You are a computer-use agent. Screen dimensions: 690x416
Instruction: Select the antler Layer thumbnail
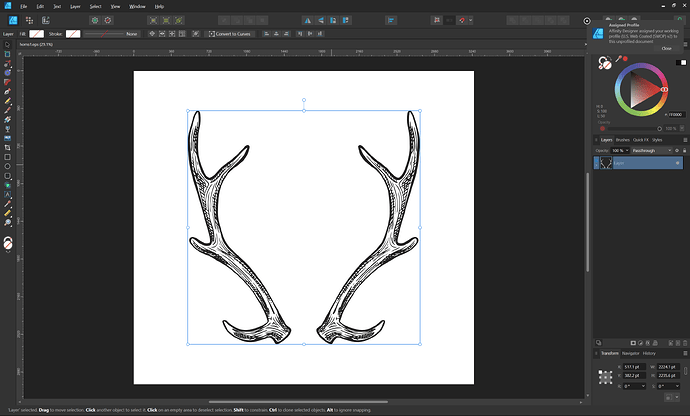pyautogui.click(x=606, y=163)
